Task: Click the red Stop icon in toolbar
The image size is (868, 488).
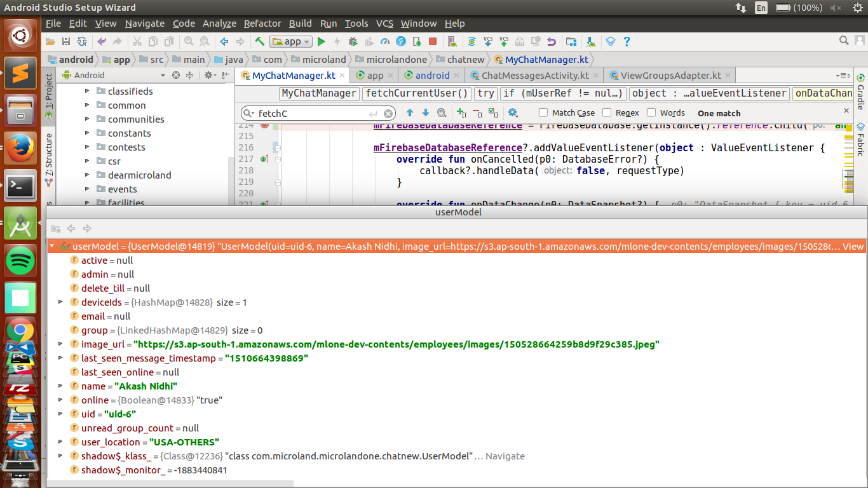Action: coord(433,41)
